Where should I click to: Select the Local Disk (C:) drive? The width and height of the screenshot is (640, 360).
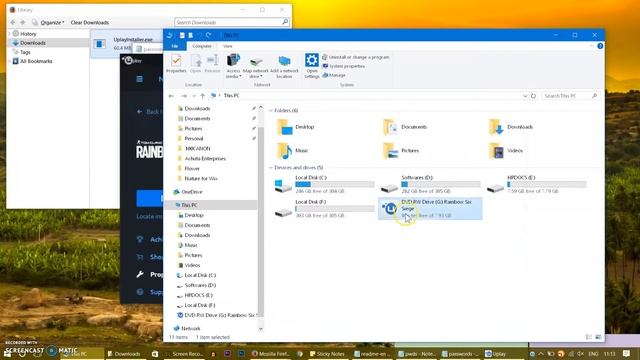click(324, 184)
